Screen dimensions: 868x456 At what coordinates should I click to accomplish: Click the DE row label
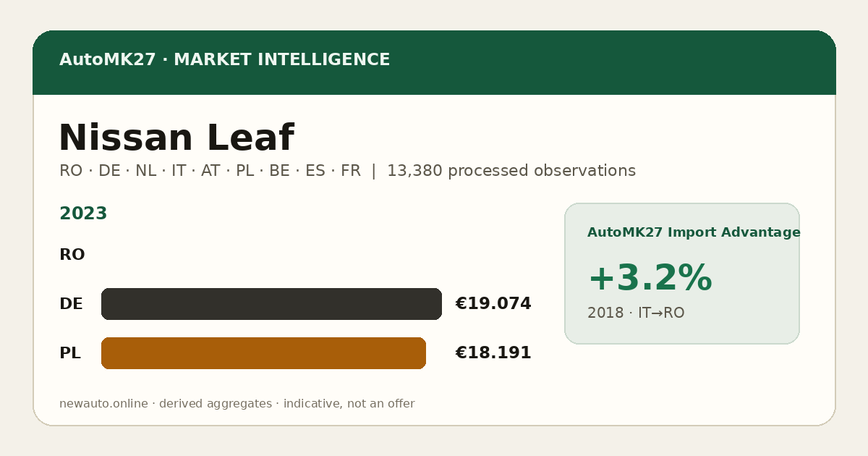click(71, 304)
